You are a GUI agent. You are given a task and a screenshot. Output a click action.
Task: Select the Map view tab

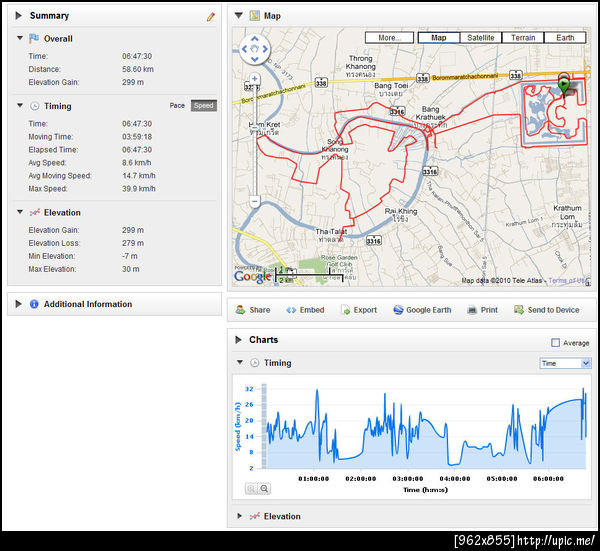tap(439, 38)
